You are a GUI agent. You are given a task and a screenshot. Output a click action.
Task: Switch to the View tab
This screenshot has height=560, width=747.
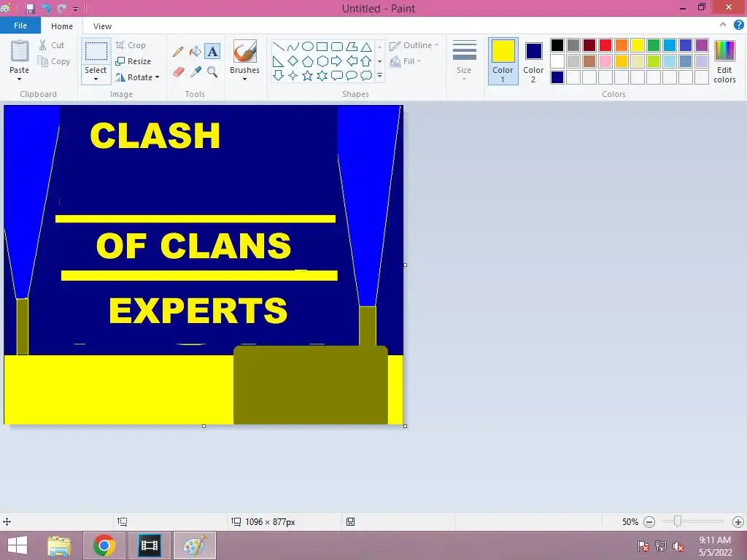[x=102, y=26]
